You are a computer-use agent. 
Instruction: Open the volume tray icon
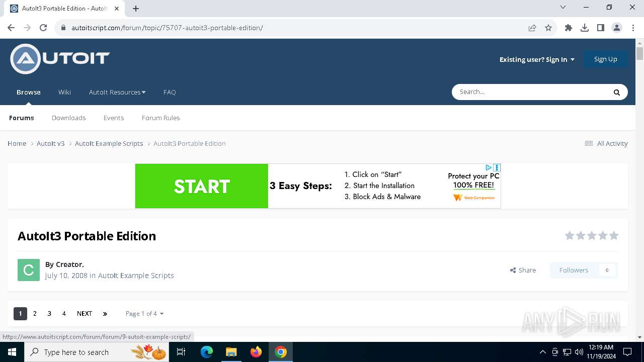pos(579,352)
